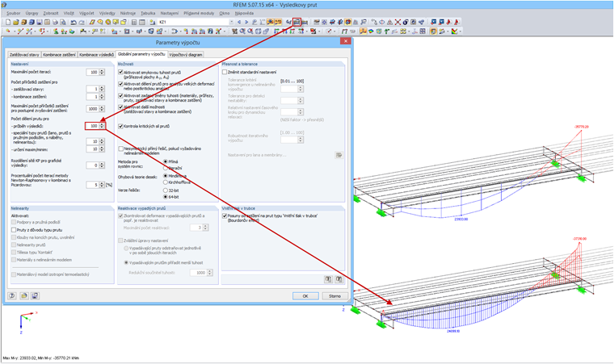This screenshot has height=364, width=614.
Task: Toggle 'Aktivovat dělení prutů' checkbox
Action: click(120, 84)
